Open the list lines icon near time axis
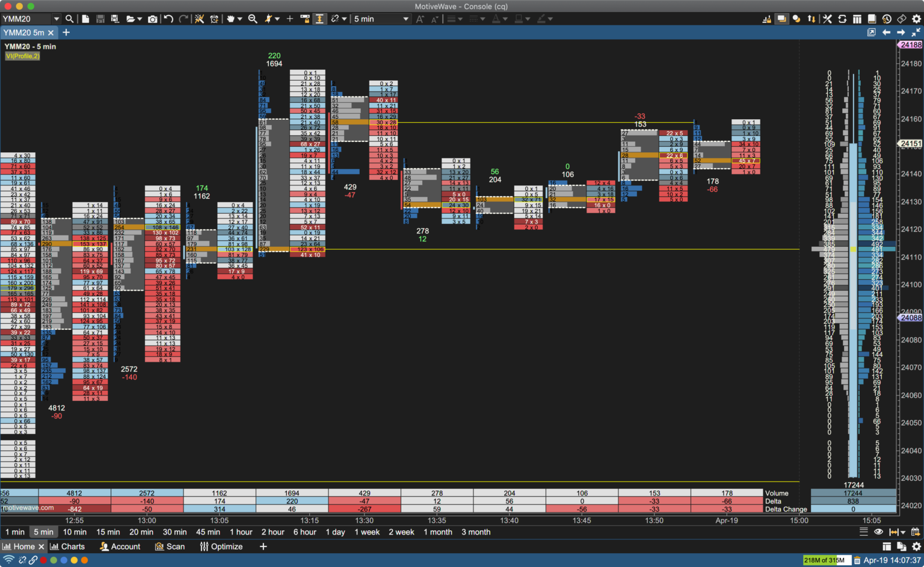 click(864, 532)
